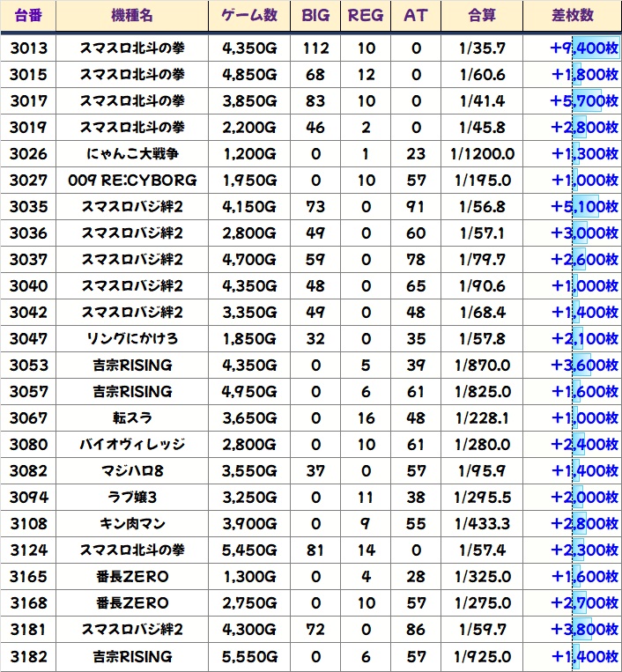This screenshot has width=622, height=672.
Task: Click machine number 3067 for 転スラ
Action: pos(29,418)
